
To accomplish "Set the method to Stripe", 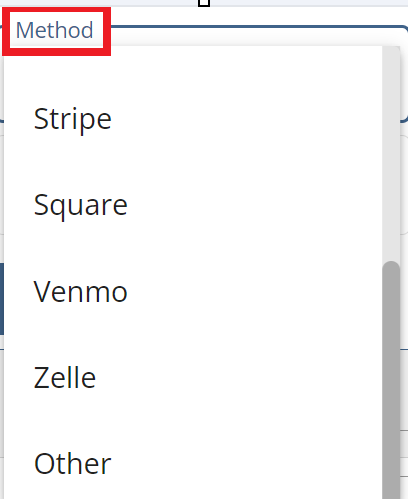I will 193,119.
